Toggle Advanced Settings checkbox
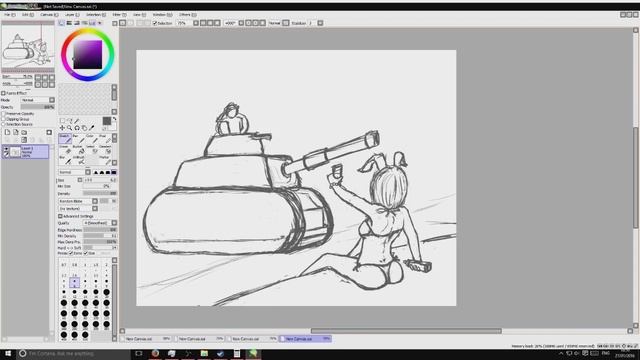 point(60,216)
